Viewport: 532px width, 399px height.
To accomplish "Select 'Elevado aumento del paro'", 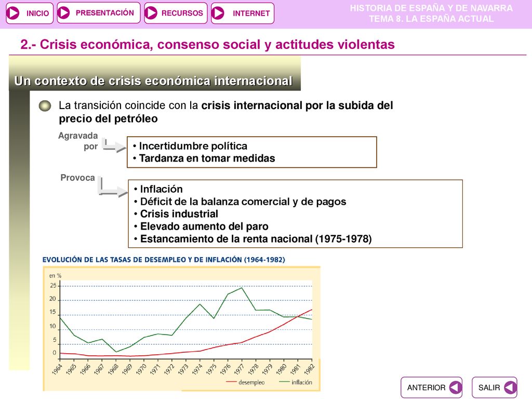I will (204, 227).
